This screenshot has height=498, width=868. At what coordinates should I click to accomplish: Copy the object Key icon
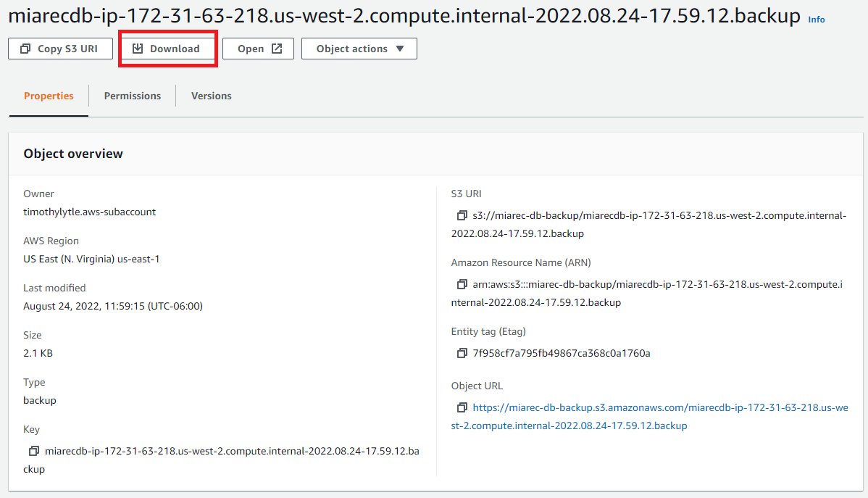pyautogui.click(x=34, y=451)
